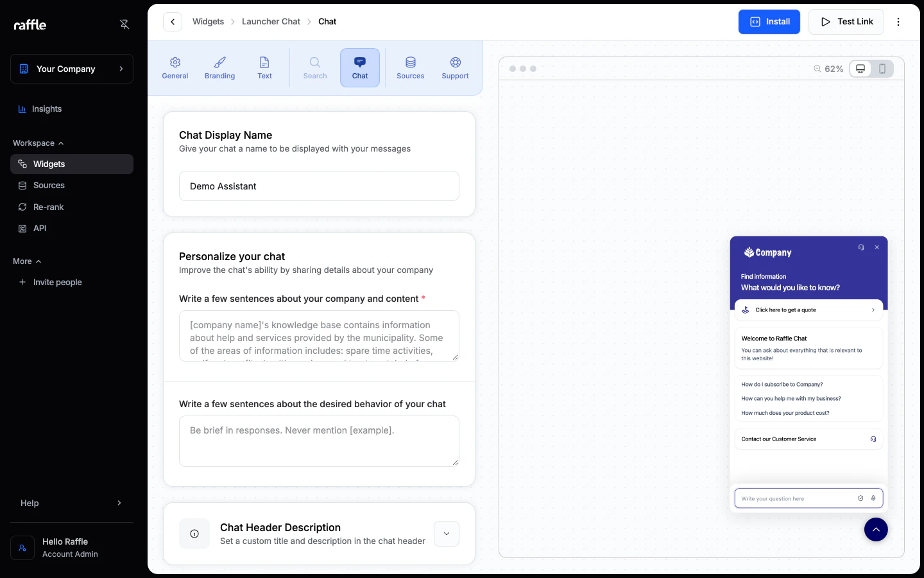This screenshot has height=578, width=924.
Task: Focus the company and content textarea
Action: [x=319, y=336]
